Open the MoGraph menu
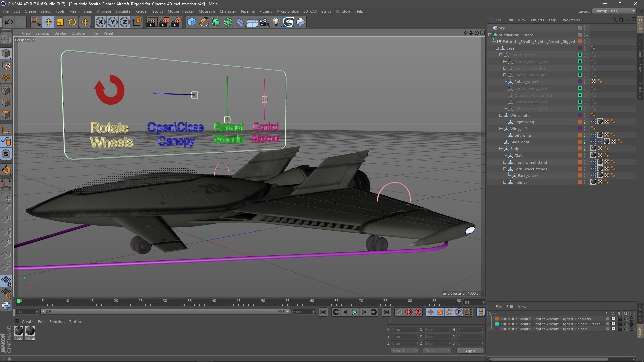Screen dimensions: 644x362 click(207, 11)
